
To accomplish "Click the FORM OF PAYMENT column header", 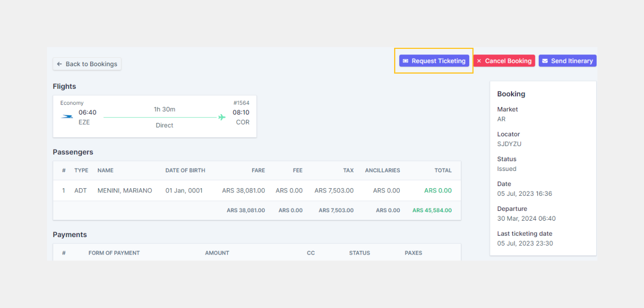I will point(114,253).
